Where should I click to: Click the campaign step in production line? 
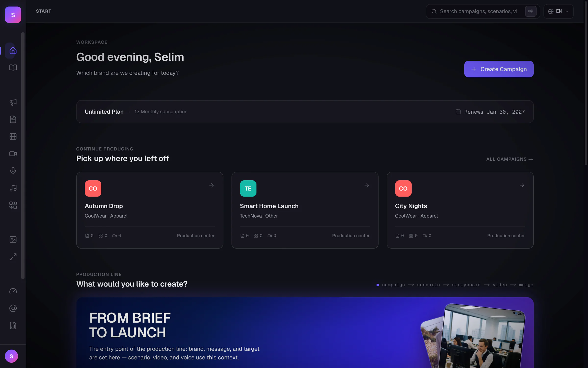pos(393,285)
